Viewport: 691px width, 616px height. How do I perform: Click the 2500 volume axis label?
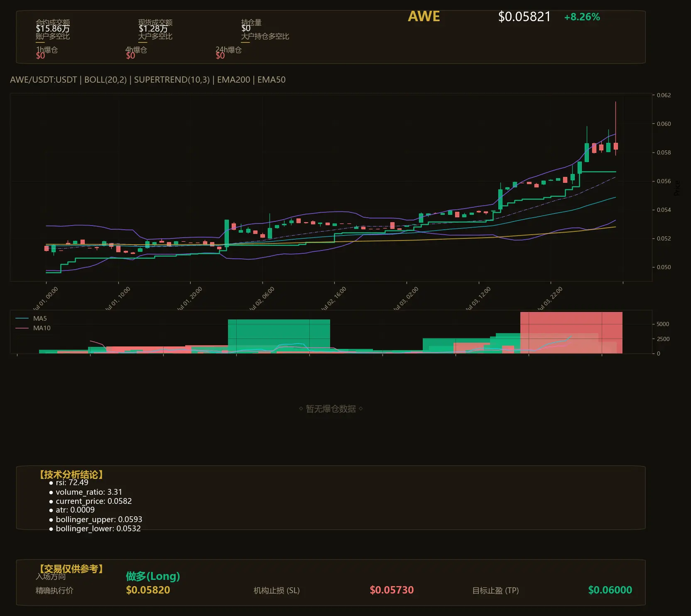663,339
